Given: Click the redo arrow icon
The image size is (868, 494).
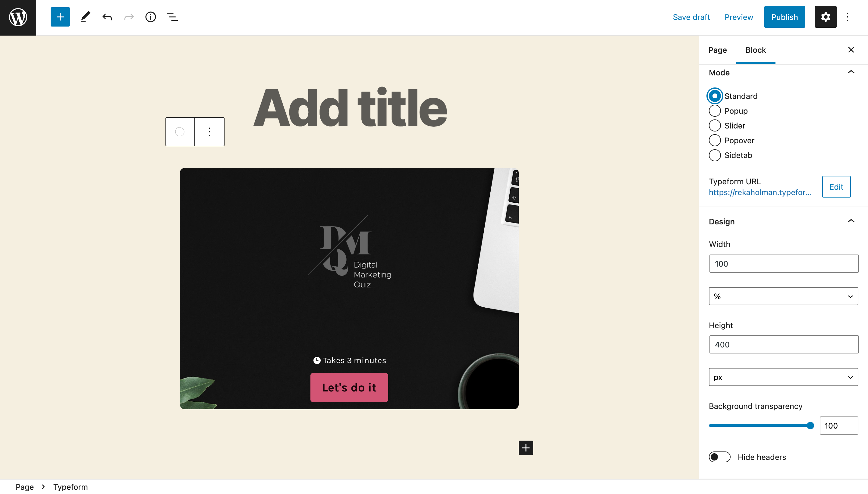Looking at the screenshot, I should tap(129, 17).
